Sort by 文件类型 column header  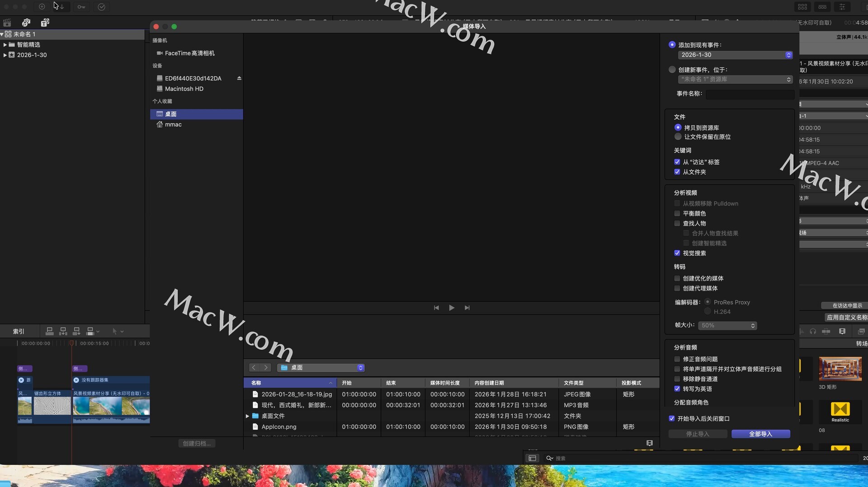(574, 383)
